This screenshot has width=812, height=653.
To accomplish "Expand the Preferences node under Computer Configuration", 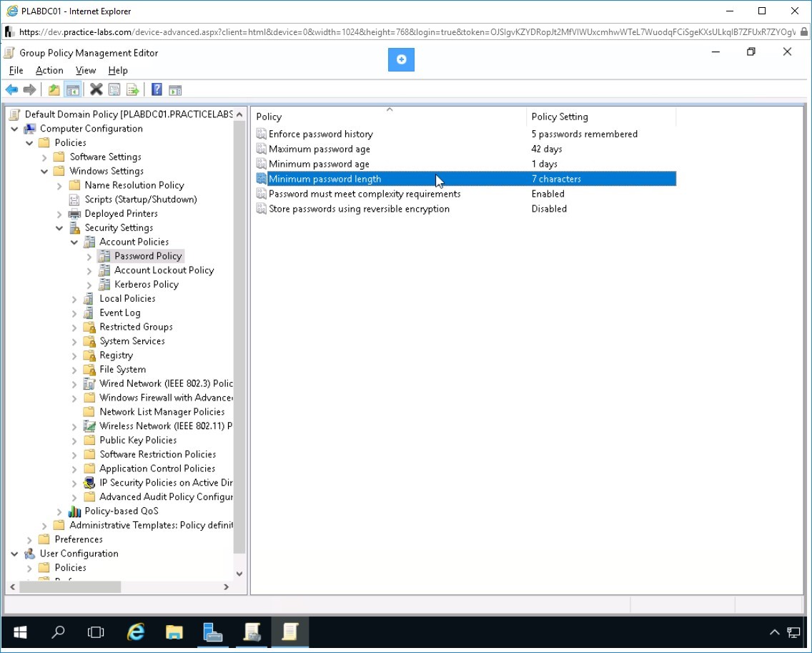I will point(29,539).
